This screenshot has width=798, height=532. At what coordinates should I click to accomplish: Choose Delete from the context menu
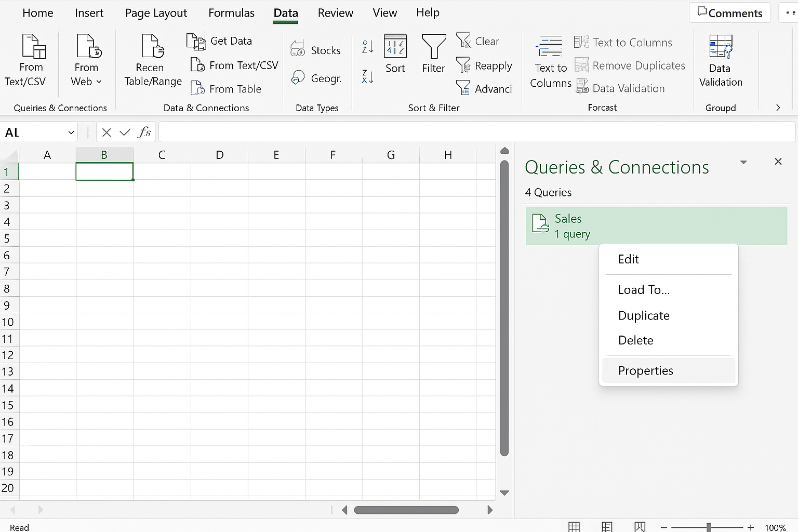point(669,340)
